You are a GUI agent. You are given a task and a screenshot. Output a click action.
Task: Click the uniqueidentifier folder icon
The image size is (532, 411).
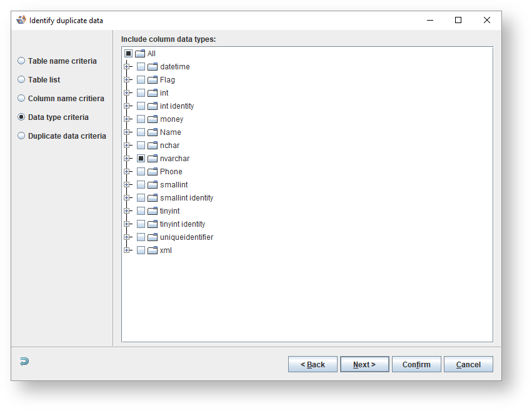[x=153, y=237]
